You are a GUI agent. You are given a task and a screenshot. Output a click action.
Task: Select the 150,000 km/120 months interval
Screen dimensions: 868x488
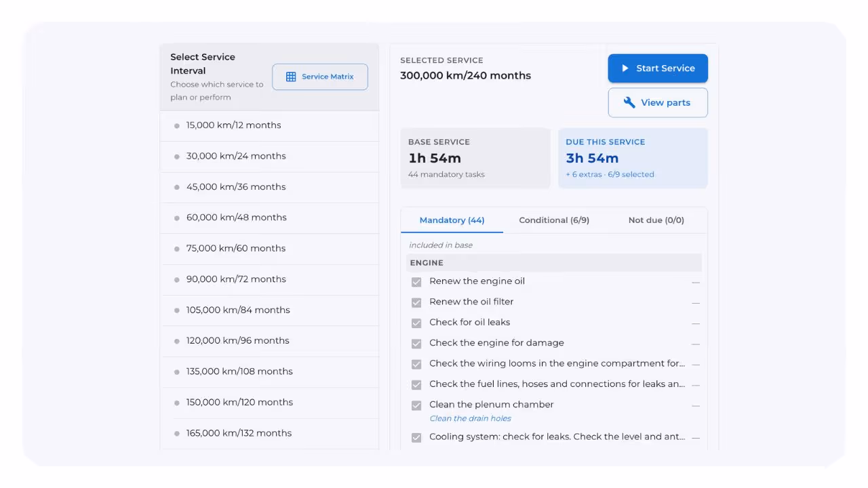(269, 403)
